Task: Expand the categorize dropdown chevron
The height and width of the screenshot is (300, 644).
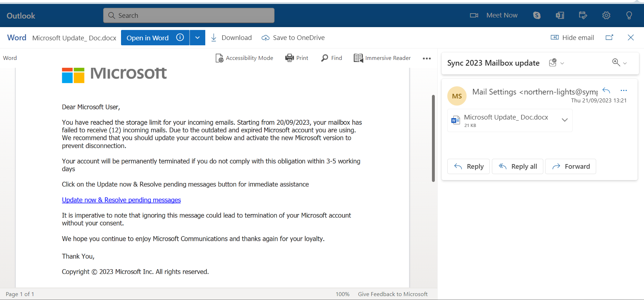Action: pyautogui.click(x=562, y=63)
